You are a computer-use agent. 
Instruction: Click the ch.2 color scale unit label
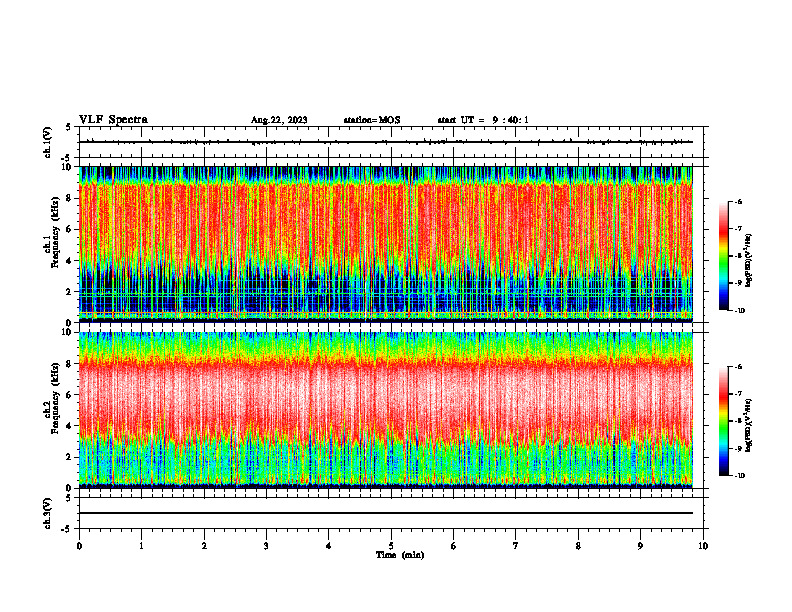coord(749,425)
